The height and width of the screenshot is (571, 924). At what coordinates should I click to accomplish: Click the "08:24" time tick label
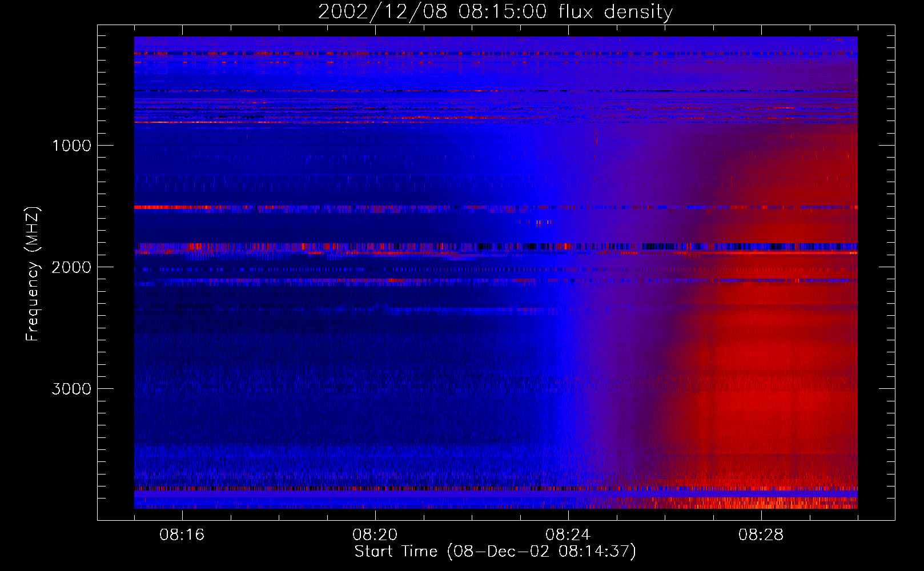click(568, 535)
